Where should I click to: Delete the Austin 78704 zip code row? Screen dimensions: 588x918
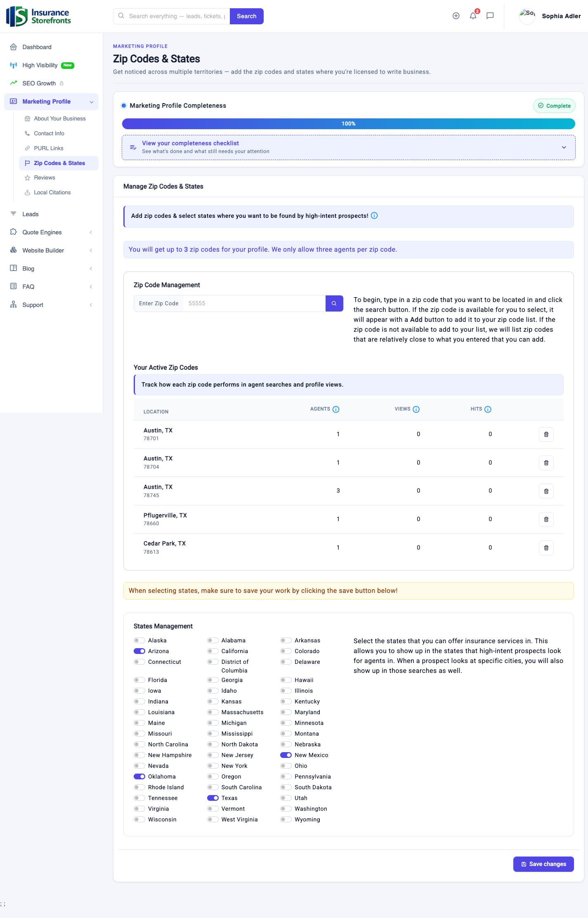546,463
